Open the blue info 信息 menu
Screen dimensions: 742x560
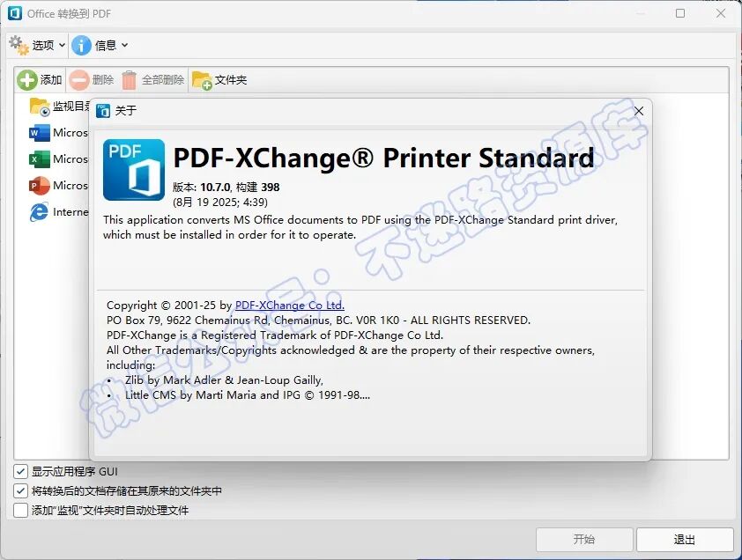(x=100, y=46)
